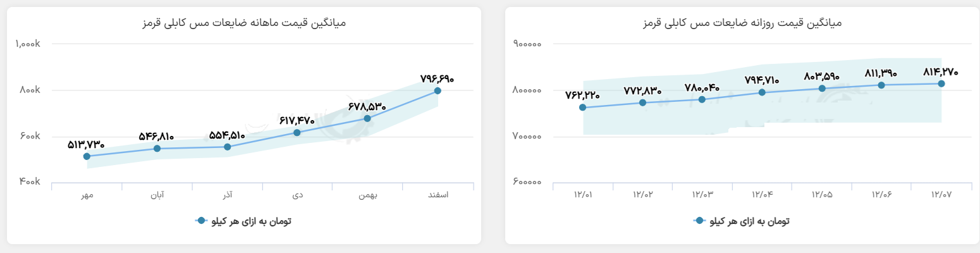Screen dimensions: 980x253
Task: Click the اسفند label on the monthly axis
Action: coord(438,195)
